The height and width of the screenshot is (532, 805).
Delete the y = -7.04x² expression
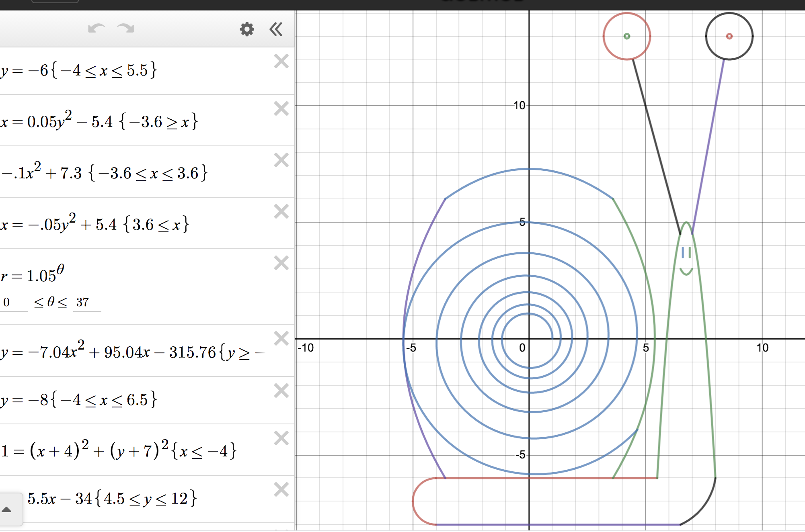pyautogui.click(x=281, y=338)
